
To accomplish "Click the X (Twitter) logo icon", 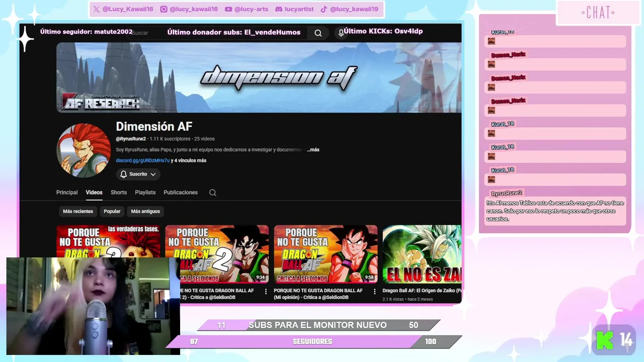I will pyautogui.click(x=97, y=9).
